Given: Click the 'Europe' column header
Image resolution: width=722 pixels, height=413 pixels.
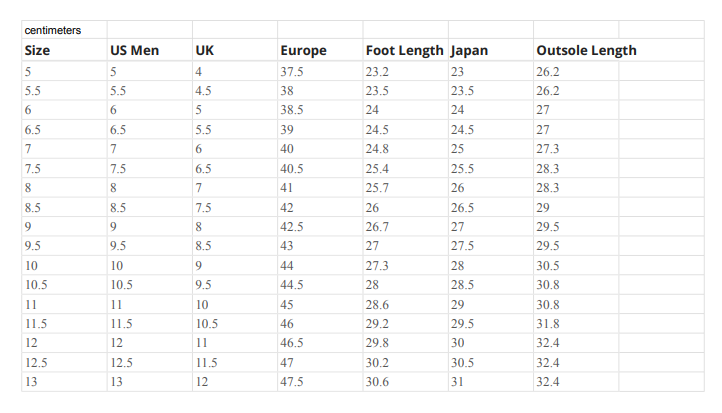Looking at the screenshot, I should coord(320,50).
